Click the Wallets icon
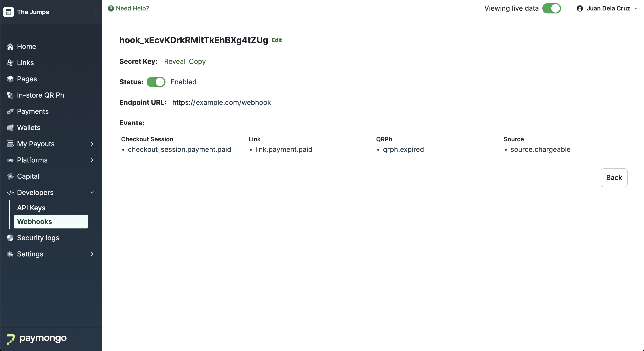This screenshot has height=351, width=644. coord(10,128)
